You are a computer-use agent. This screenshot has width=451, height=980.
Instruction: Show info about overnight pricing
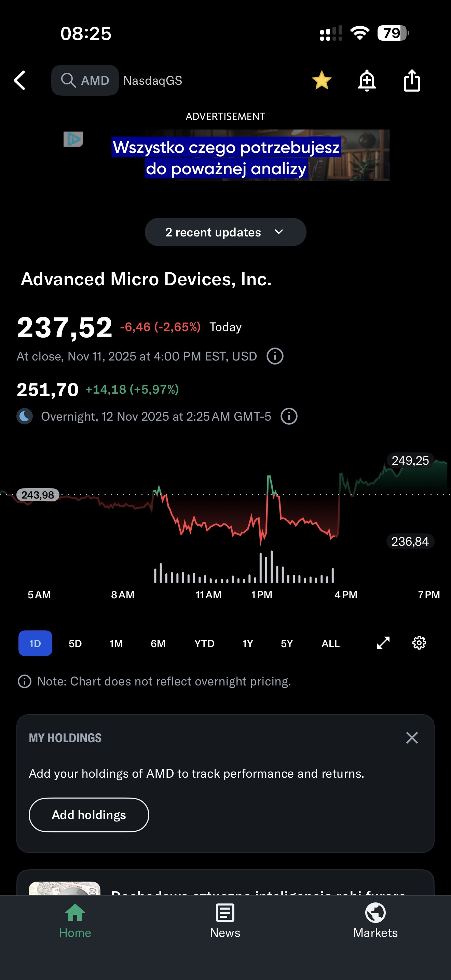[289, 416]
